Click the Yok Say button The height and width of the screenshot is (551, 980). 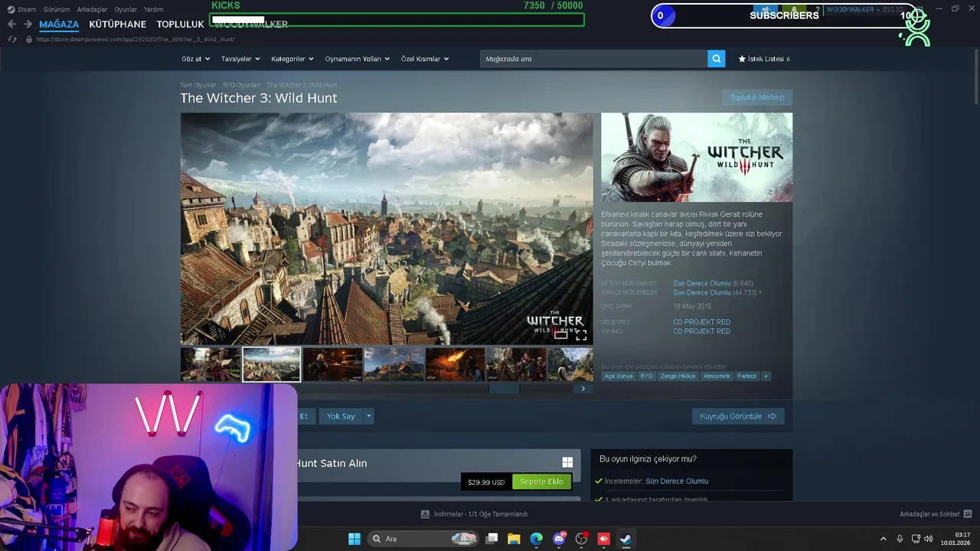coord(341,416)
